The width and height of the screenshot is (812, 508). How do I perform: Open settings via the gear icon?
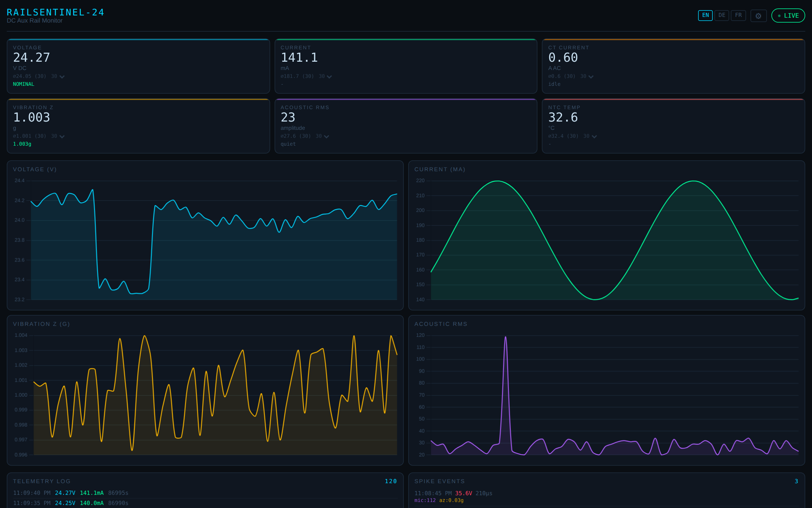[758, 16]
